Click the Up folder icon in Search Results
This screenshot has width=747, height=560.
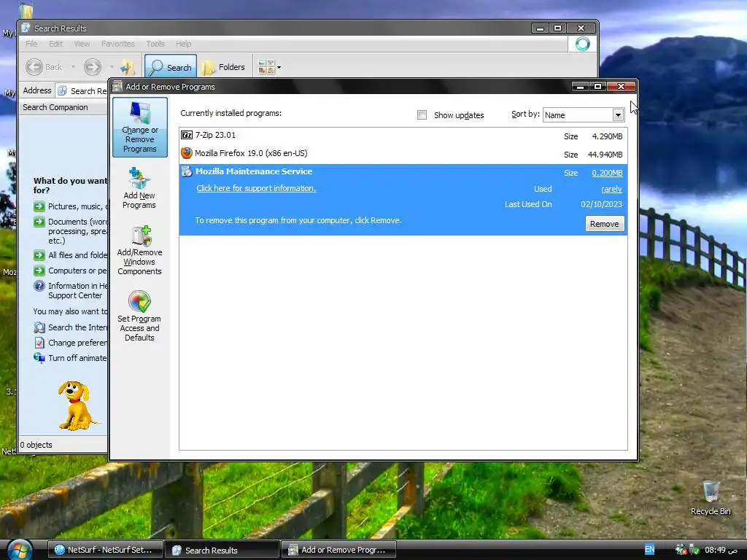128,67
